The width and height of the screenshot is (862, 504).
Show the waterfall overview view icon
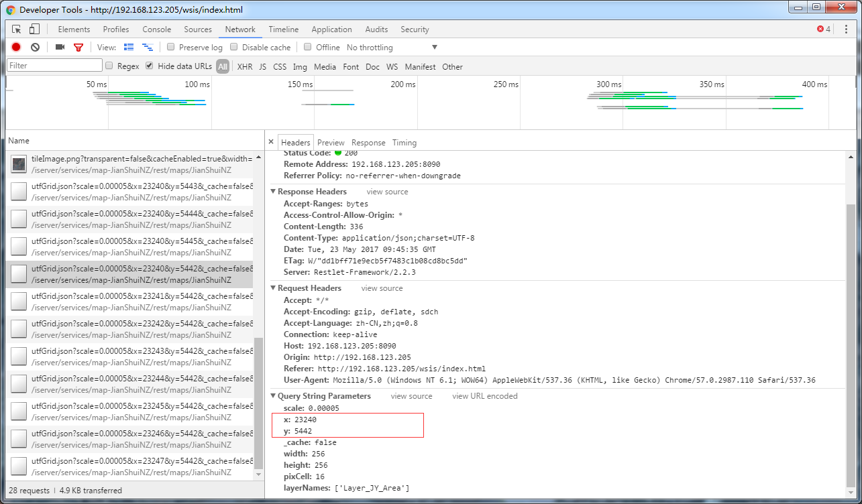148,48
